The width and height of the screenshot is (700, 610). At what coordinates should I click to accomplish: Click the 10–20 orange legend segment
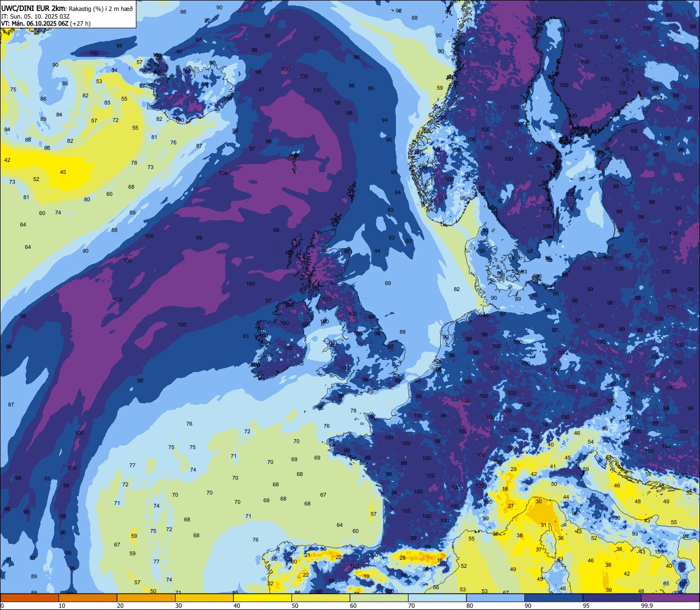pyautogui.click(x=87, y=597)
